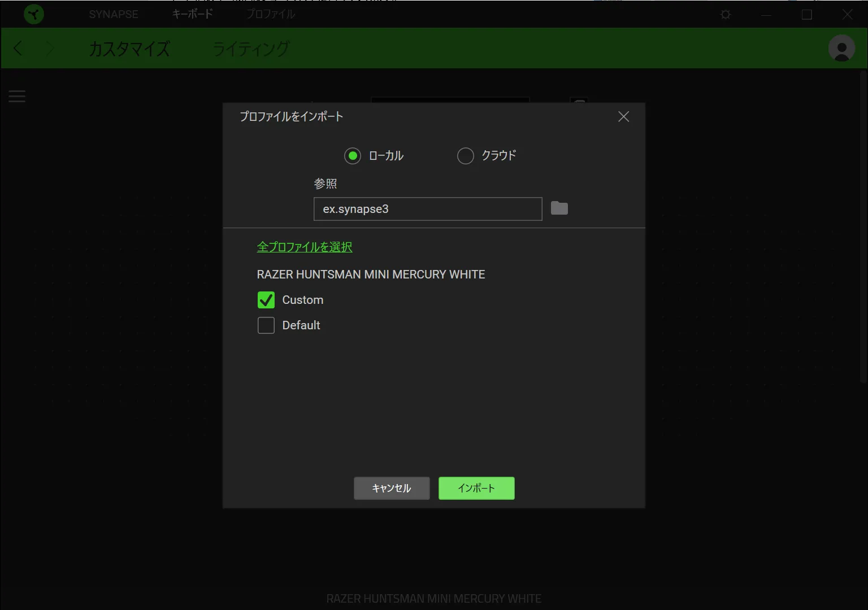Open the hamburger sidebar menu
This screenshot has height=610, width=868.
point(17,96)
